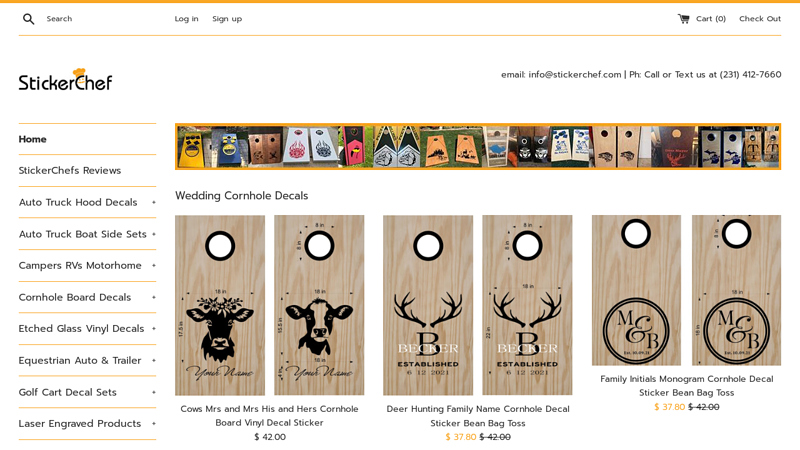
Task: Expand Equestrian Auto & Trailer submenu
Action: click(x=154, y=361)
